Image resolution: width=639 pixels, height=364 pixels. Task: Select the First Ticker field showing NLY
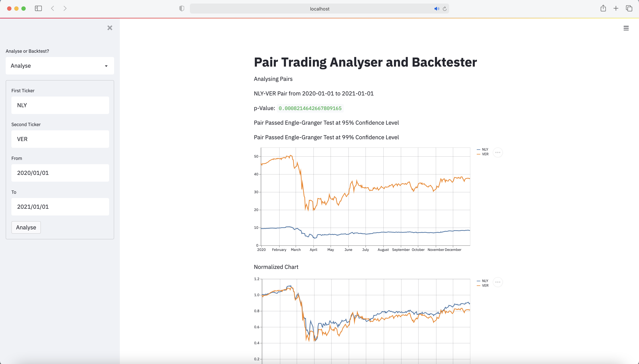(60, 105)
